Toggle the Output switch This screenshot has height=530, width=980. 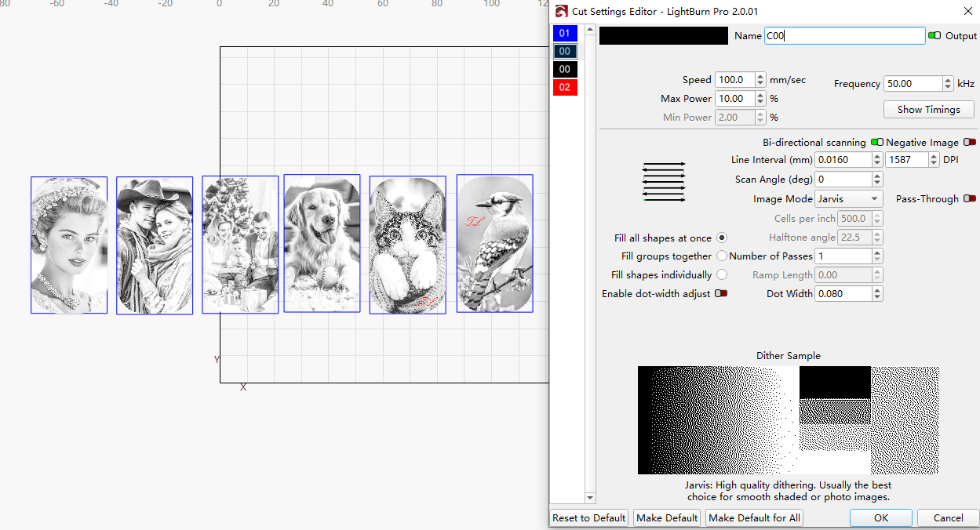(934, 36)
